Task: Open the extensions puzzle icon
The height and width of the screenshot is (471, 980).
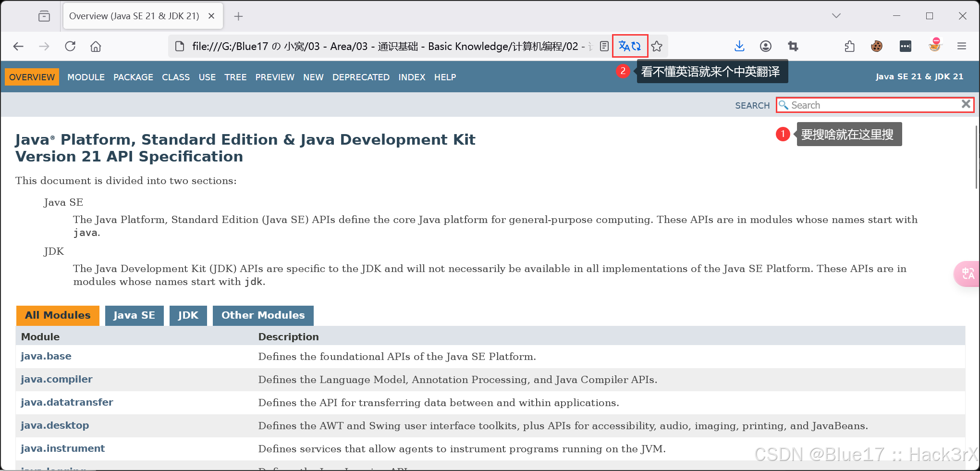Action: [x=850, y=46]
